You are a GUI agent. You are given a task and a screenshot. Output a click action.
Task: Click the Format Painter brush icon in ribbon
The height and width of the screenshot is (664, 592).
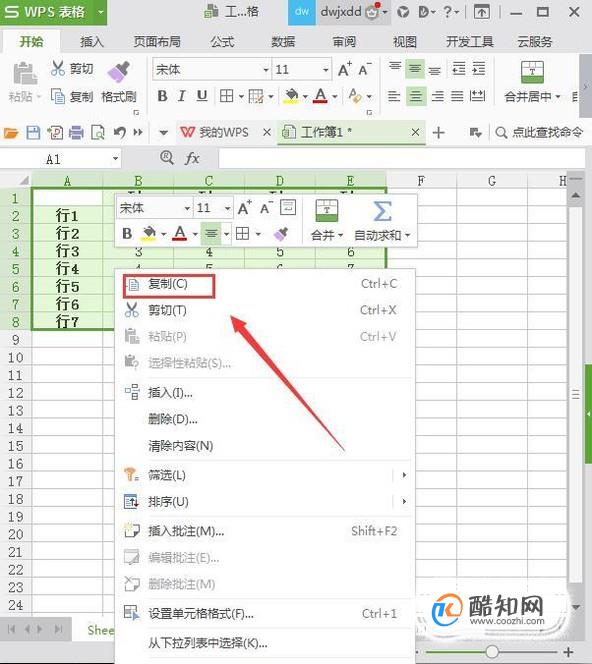(x=118, y=72)
